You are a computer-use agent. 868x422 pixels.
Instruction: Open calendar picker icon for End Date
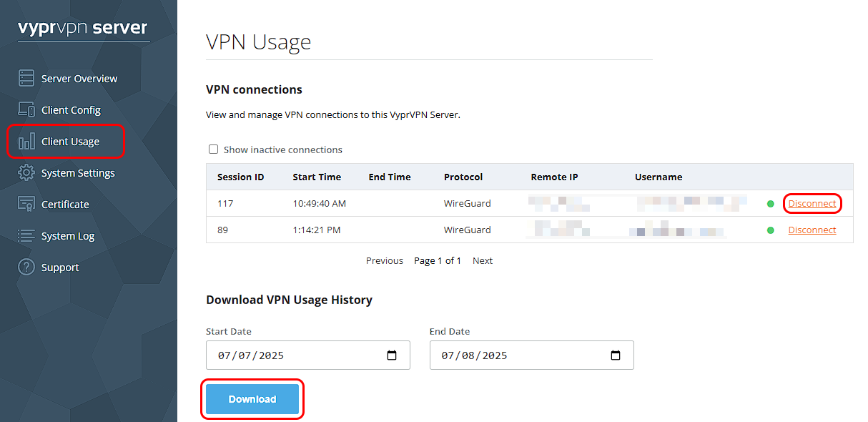pyautogui.click(x=616, y=355)
